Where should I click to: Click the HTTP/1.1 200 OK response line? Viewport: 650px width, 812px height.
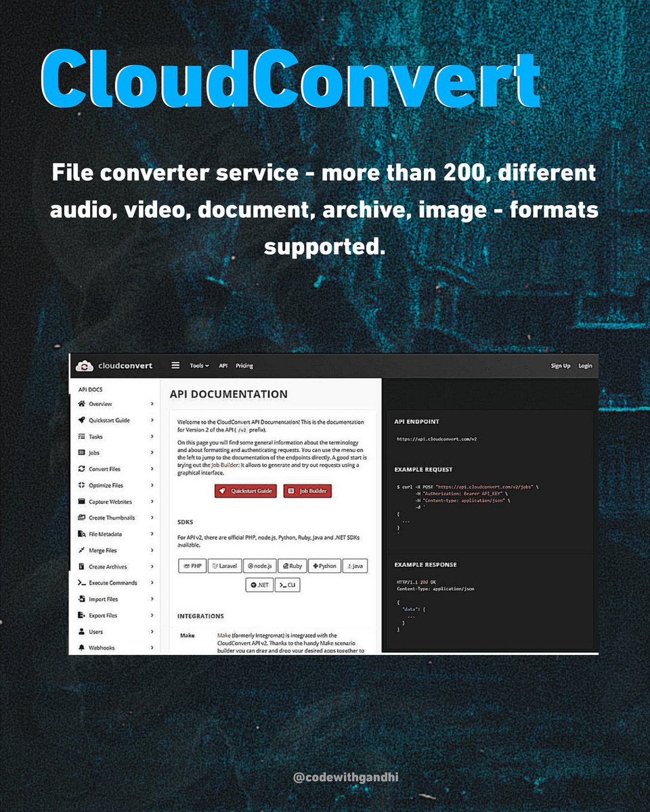point(417,582)
